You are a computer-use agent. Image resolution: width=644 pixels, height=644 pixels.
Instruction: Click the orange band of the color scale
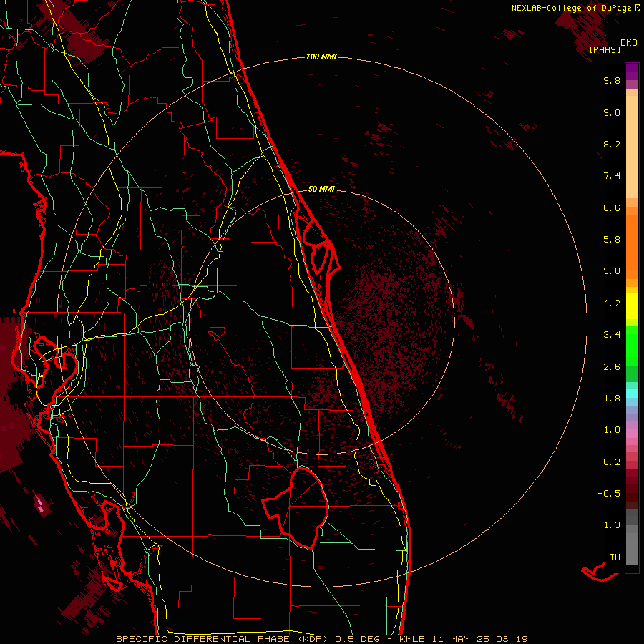(x=632, y=248)
